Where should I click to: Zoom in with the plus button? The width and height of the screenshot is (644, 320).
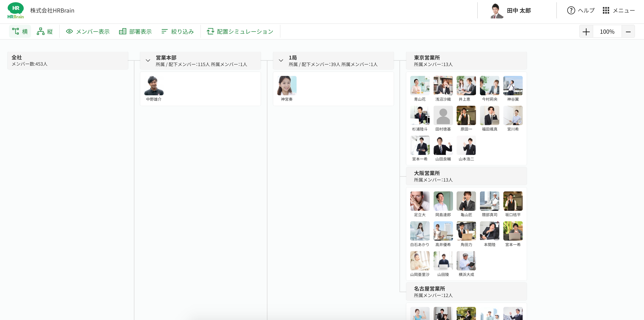pos(586,32)
